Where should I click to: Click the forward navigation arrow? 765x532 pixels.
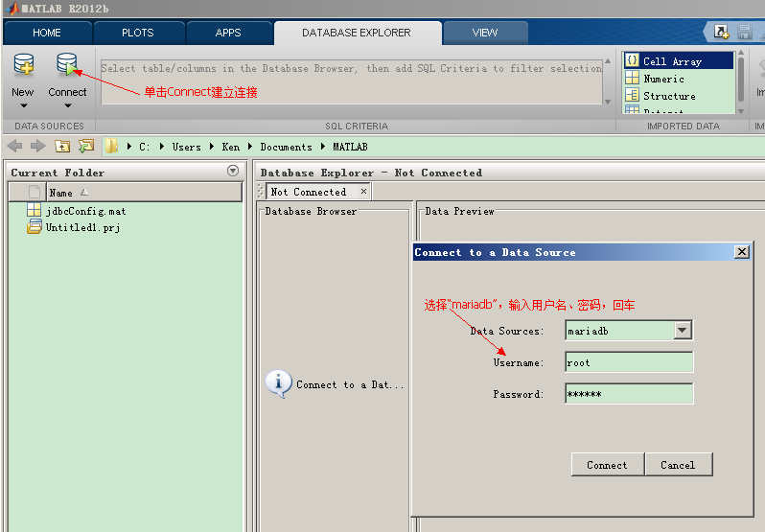(38, 146)
